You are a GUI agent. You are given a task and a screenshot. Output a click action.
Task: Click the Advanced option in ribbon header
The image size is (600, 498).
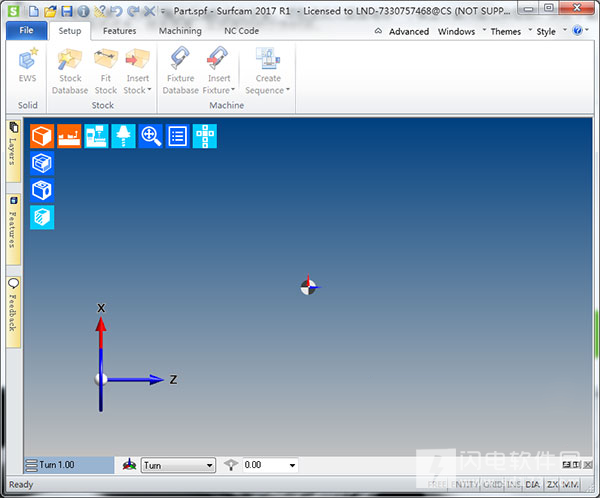coord(409,31)
